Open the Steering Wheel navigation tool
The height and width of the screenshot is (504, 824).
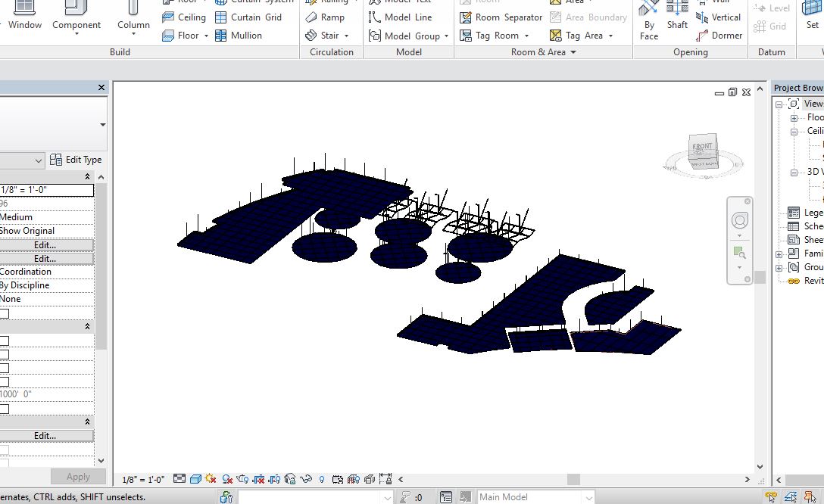739,220
